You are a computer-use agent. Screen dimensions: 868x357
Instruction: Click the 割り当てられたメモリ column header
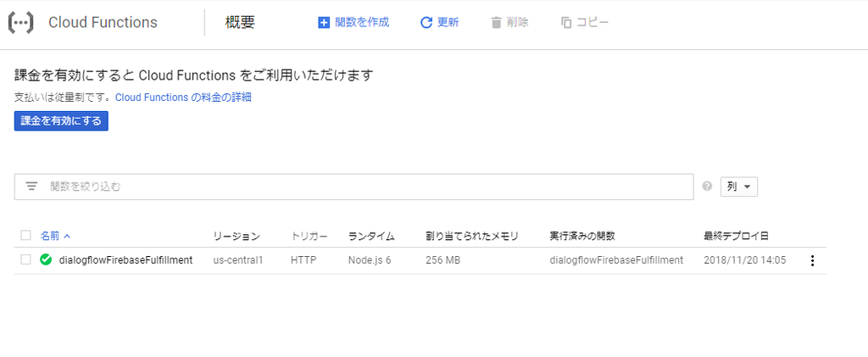click(x=471, y=237)
